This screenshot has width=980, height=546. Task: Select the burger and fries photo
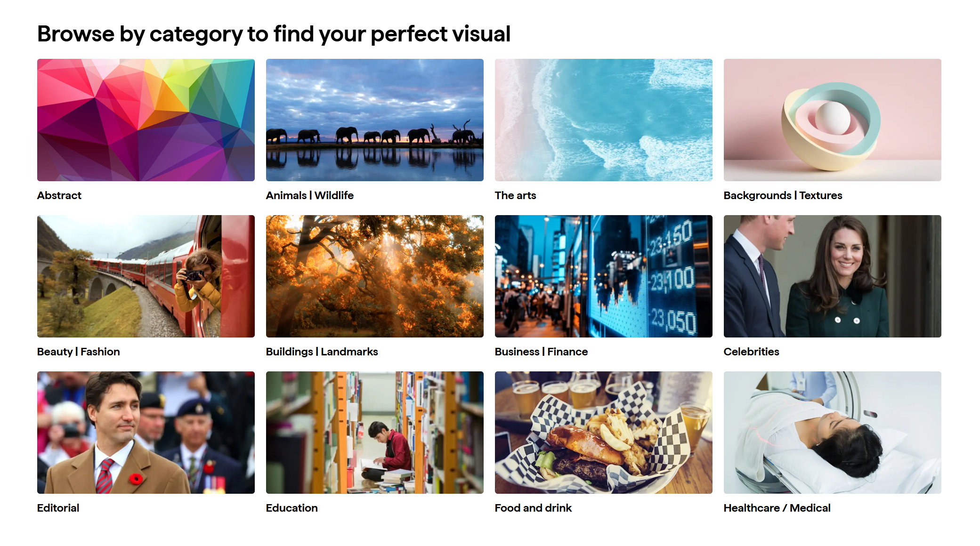pyautogui.click(x=603, y=432)
